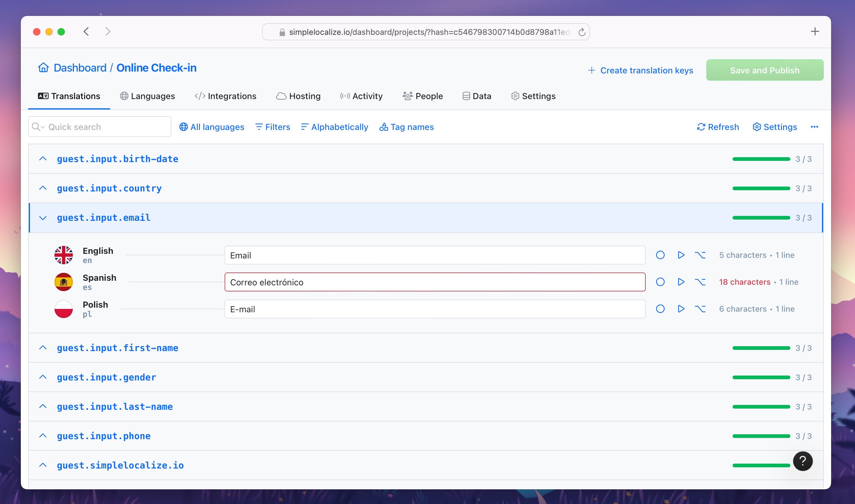The image size is (855, 504).
Task: Click the Polish flag icon
Action: tap(64, 309)
